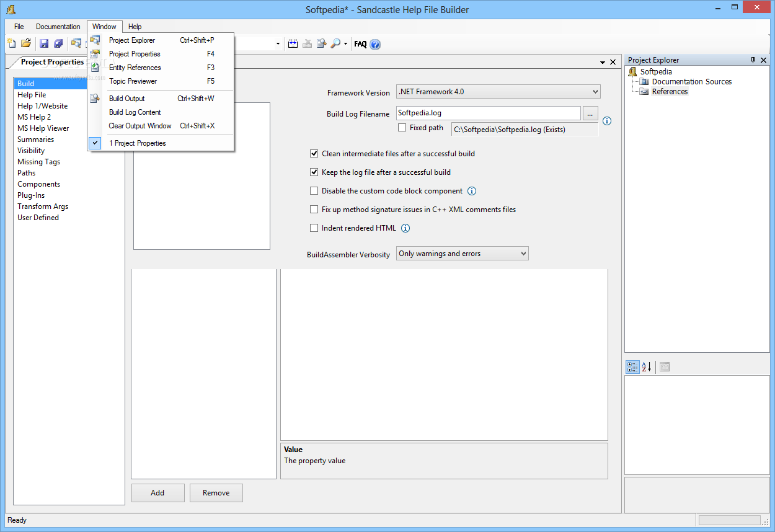Open the toolbar configuration combo box arrow
The image size is (775, 532).
tap(278, 44)
